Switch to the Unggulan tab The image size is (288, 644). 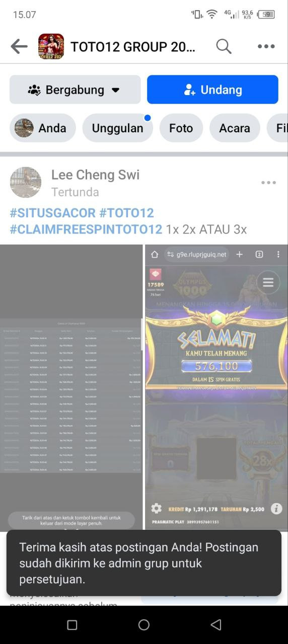[x=117, y=128]
